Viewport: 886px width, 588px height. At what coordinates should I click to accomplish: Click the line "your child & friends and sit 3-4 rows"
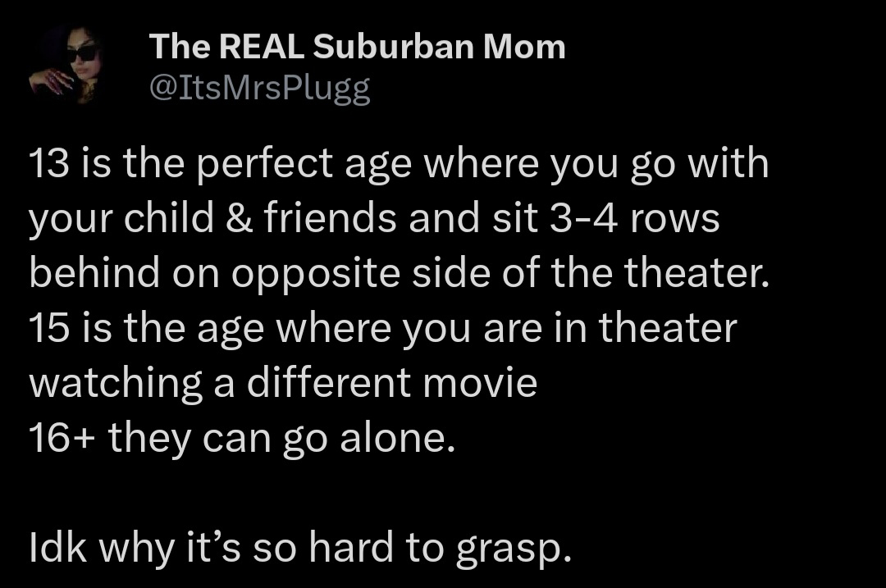pyautogui.click(x=374, y=219)
